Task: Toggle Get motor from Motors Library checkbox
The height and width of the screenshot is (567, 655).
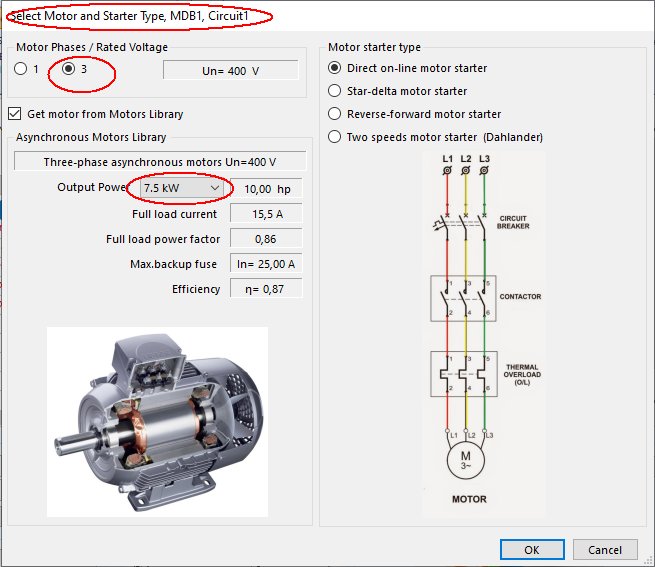Action: (x=15, y=114)
